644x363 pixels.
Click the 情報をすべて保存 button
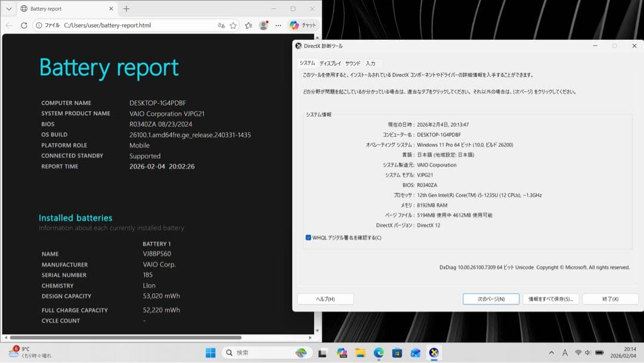click(550, 299)
